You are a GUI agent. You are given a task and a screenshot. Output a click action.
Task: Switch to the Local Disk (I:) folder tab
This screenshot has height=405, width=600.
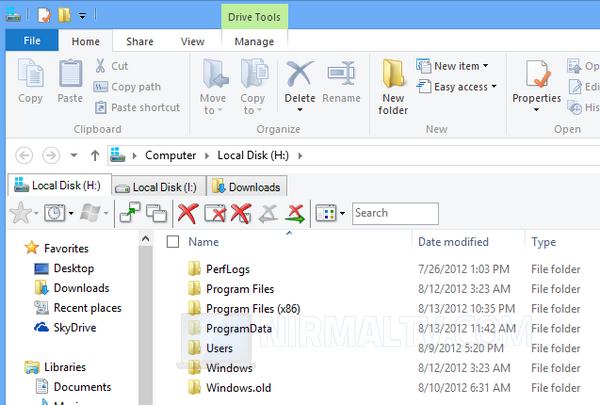click(x=159, y=187)
